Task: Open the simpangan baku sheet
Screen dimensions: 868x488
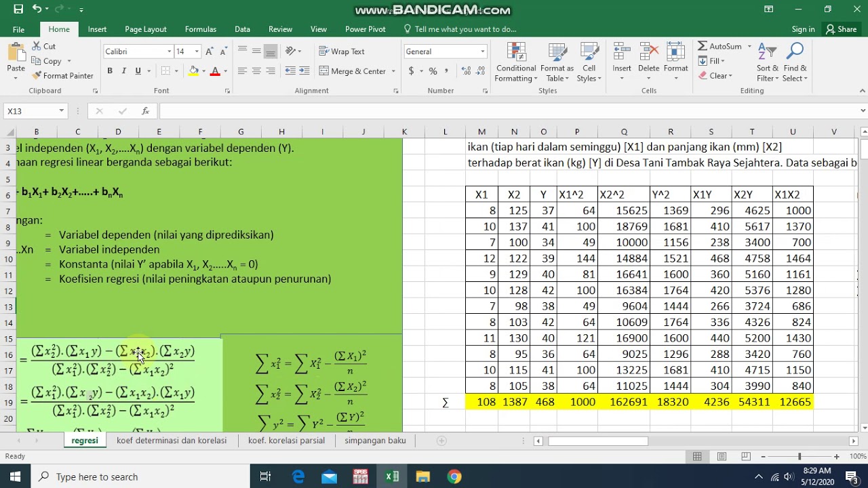Action: pos(375,441)
